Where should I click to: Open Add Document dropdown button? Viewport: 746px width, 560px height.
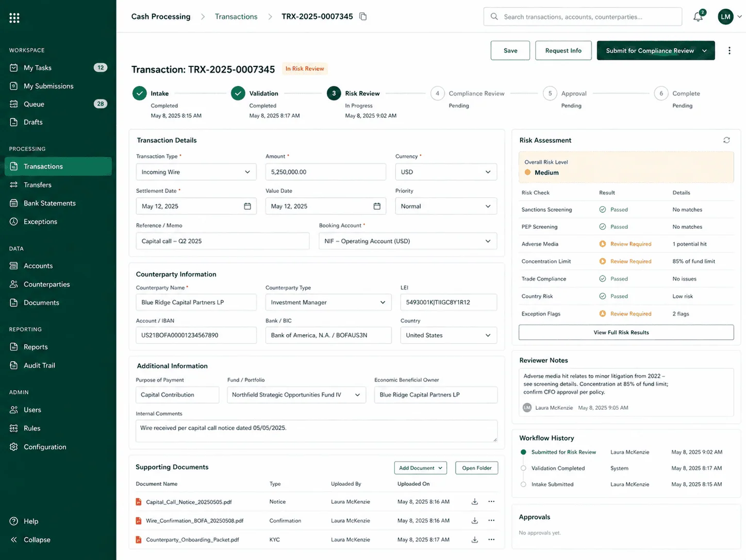tap(420, 468)
